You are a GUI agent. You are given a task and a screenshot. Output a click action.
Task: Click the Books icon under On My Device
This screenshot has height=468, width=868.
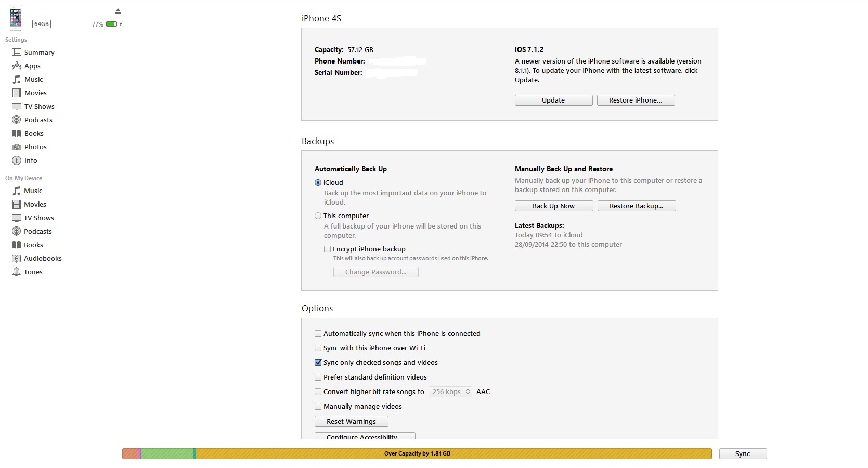pos(17,245)
